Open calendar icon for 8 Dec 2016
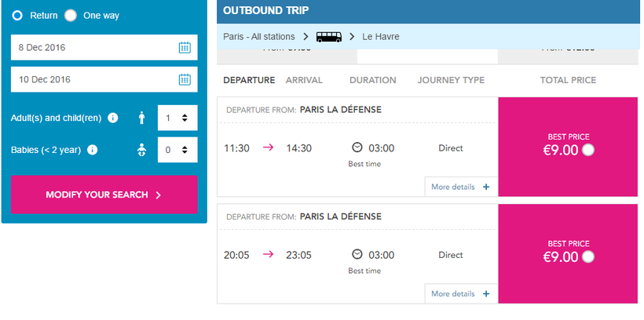The width and height of the screenshot is (644, 320). click(185, 47)
